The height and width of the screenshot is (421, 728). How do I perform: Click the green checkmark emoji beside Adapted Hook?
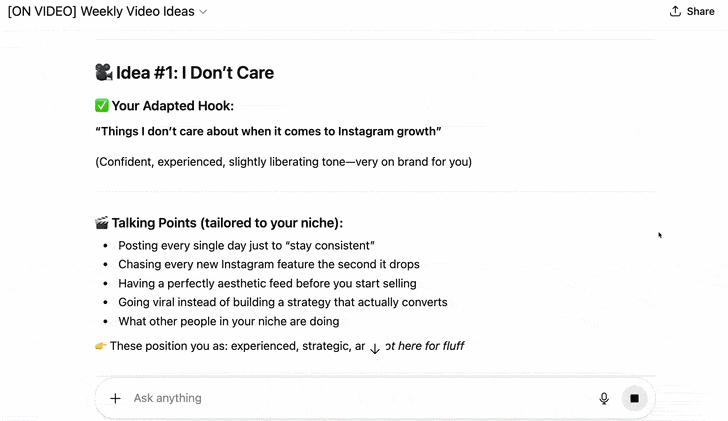[101, 106]
